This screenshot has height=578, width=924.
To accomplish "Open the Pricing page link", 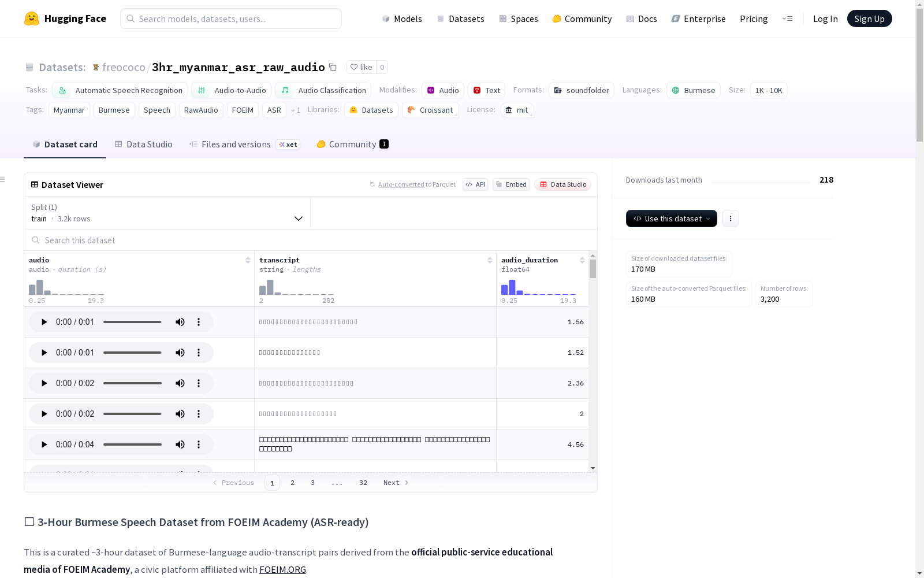I will 754,18.
